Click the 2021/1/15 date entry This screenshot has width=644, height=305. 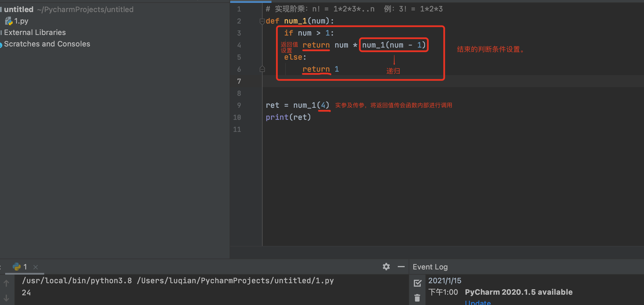coord(445,281)
